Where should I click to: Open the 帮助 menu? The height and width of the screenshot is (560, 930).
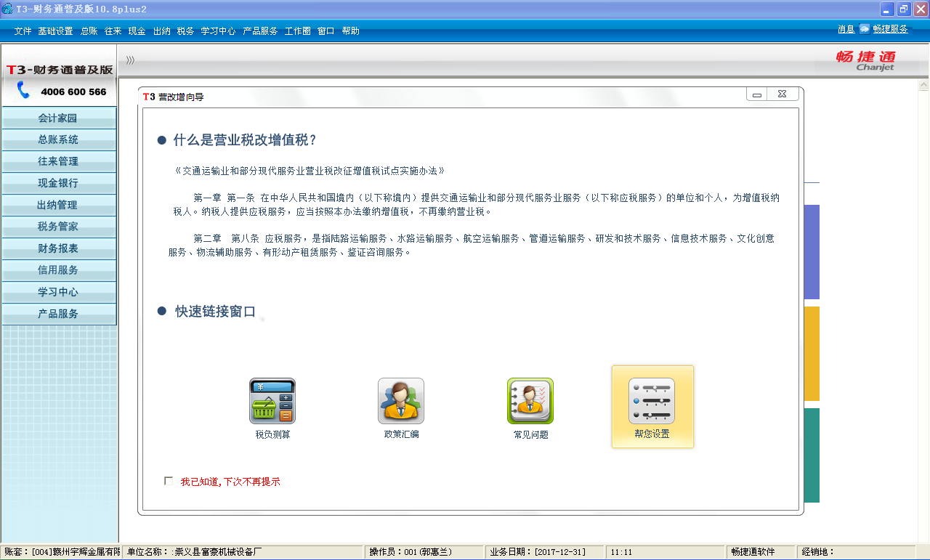[350, 31]
